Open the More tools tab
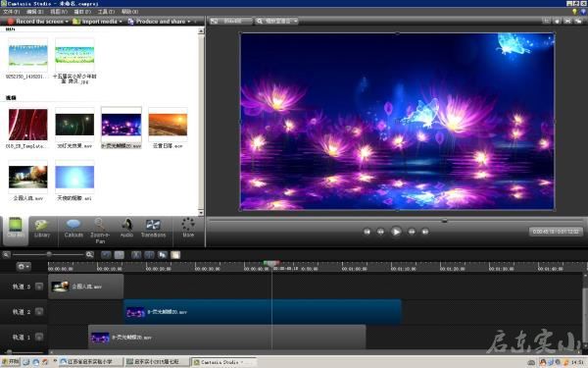 pos(188,228)
